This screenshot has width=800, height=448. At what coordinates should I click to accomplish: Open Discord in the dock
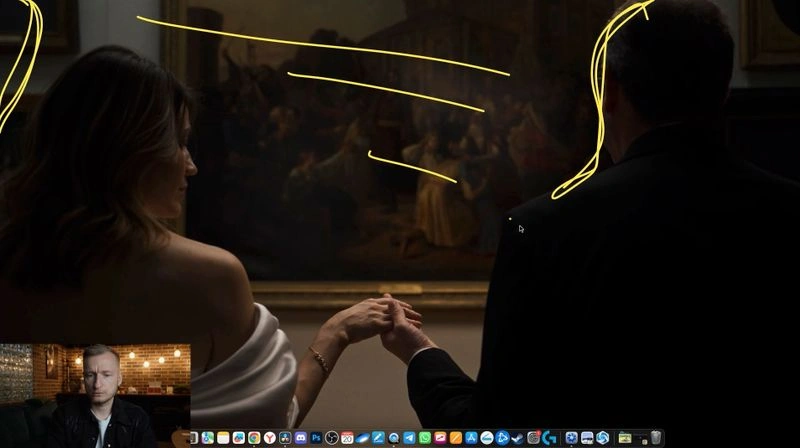click(301, 438)
